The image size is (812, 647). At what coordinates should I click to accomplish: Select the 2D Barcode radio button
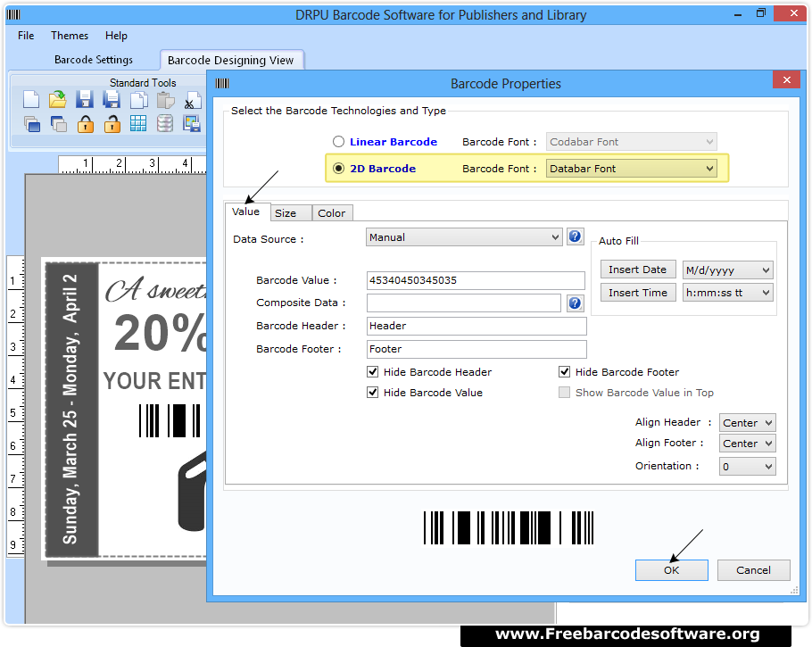pos(339,169)
